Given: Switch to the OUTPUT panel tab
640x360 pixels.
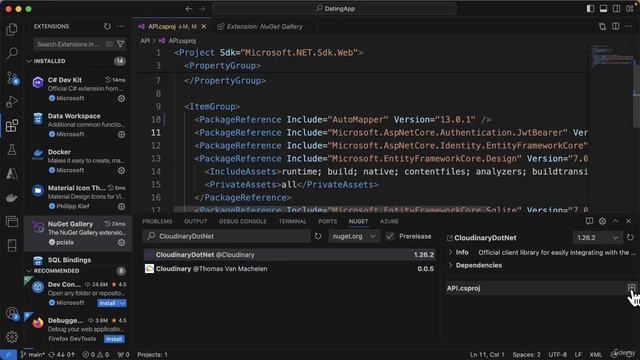Looking at the screenshot, I should (196, 221).
